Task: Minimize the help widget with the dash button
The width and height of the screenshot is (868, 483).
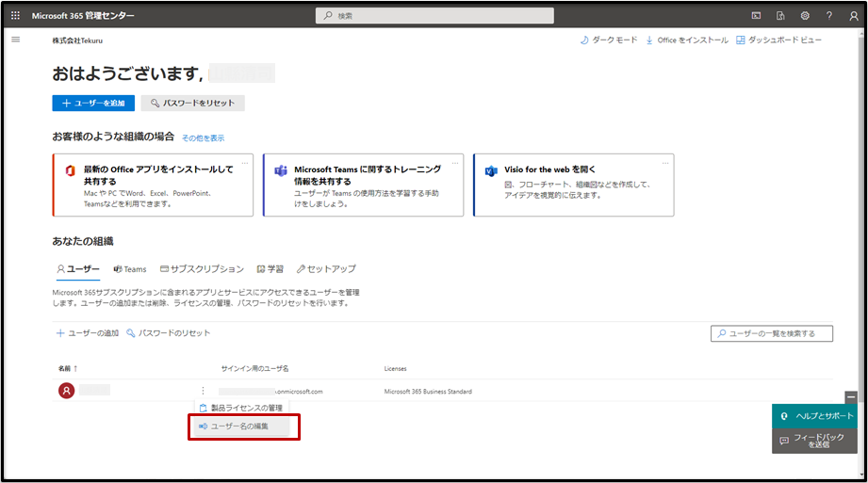Action: point(851,396)
